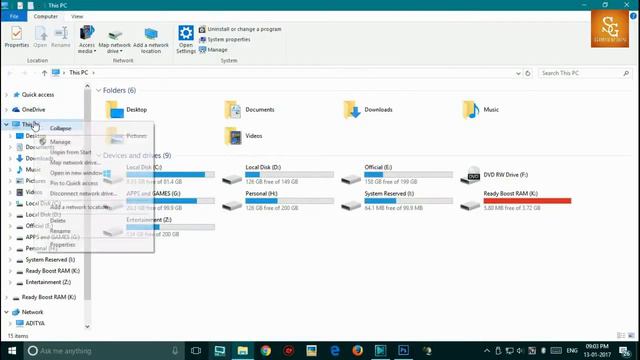Click the Local Disk (D:) usage bar
The height and width of the screenshot is (360, 640).
point(289,175)
